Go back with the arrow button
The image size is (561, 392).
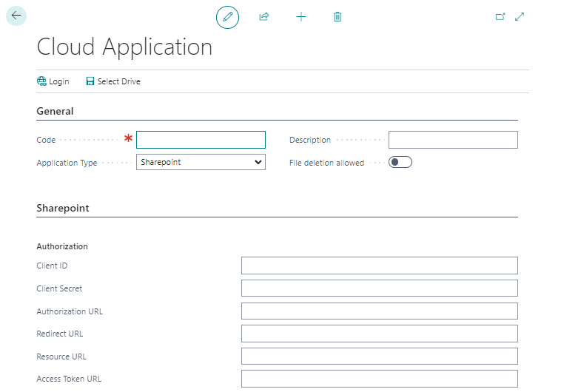(x=16, y=16)
